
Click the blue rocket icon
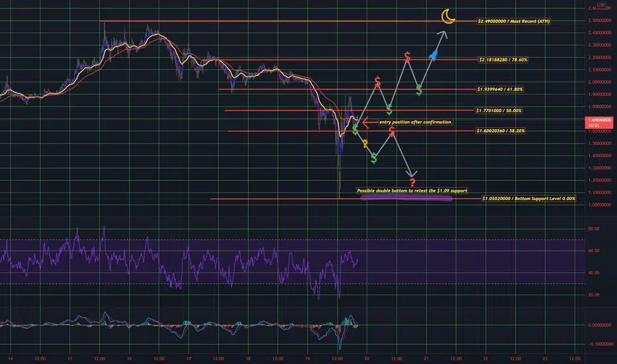[x=433, y=55]
